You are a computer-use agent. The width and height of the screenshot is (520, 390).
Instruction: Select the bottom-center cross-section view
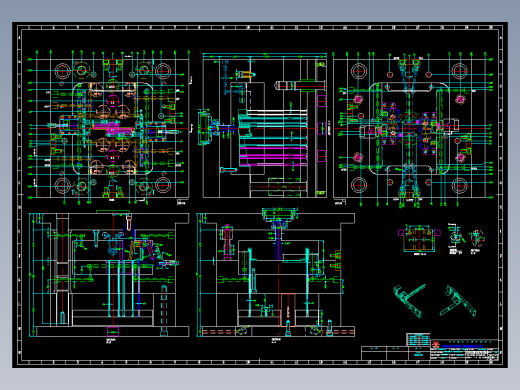[x=276, y=274]
